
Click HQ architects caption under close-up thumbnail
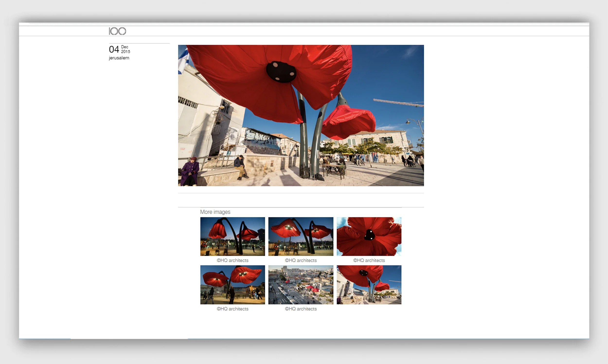point(369,260)
